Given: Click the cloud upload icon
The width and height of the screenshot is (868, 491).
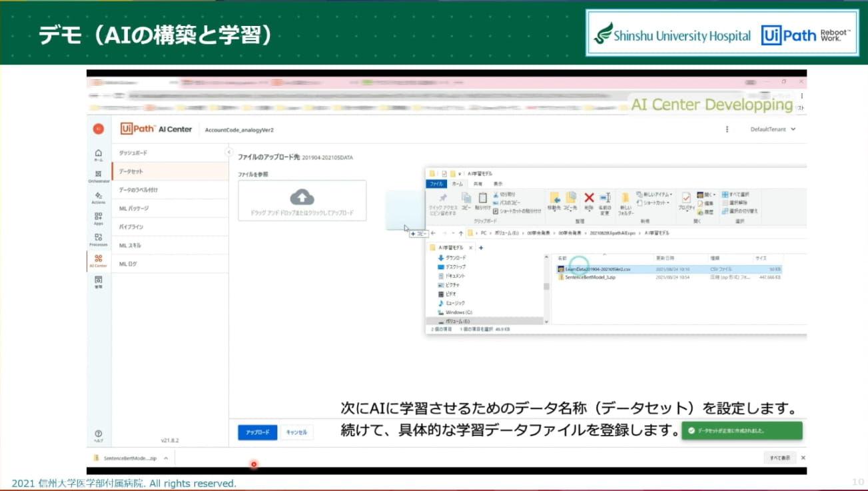Looking at the screenshot, I should (302, 197).
